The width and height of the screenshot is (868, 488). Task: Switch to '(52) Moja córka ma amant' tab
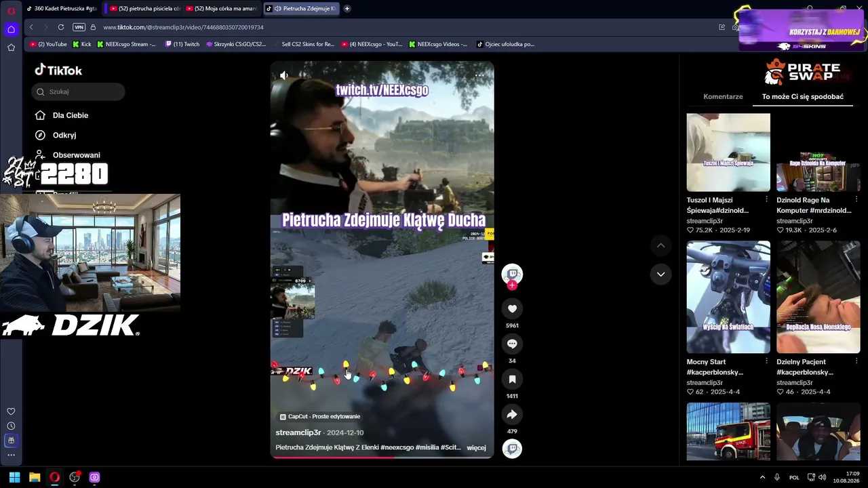pyautogui.click(x=222, y=9)
